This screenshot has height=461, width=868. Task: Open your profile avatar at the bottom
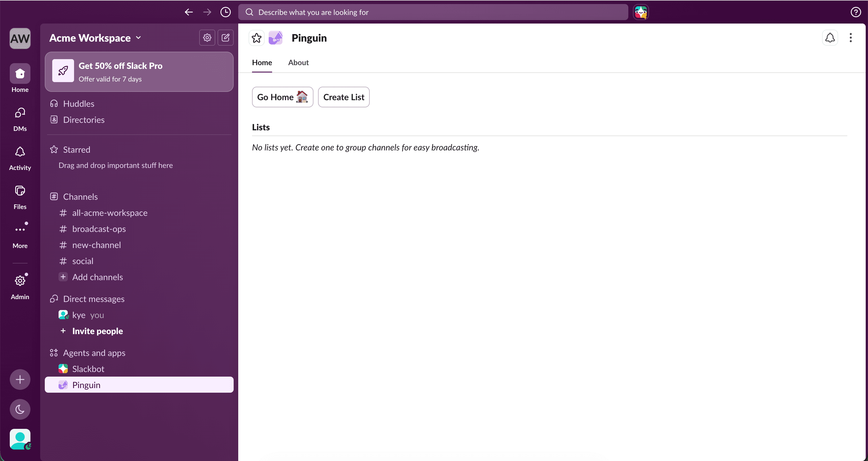coord(20,439)
